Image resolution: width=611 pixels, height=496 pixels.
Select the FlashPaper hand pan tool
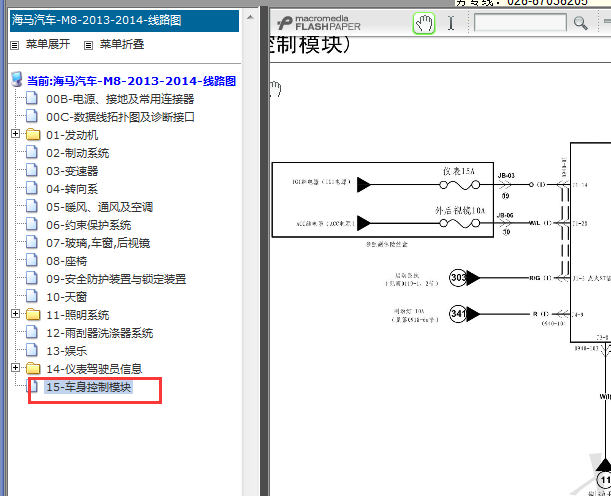(x=424, y=23)
